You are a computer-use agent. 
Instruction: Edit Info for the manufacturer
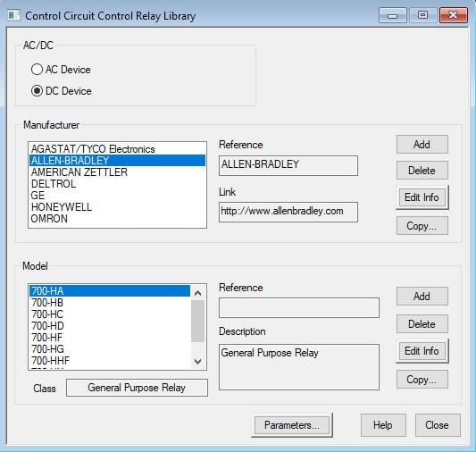coord(422,197)
